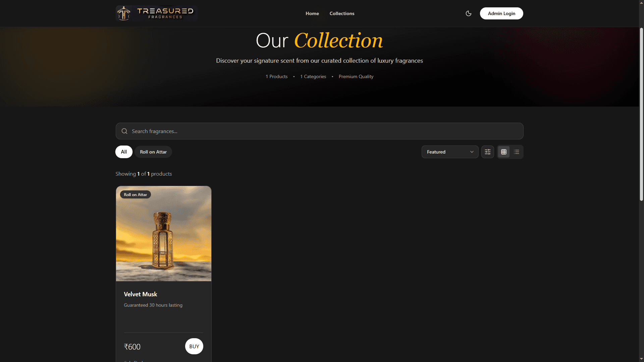Expand sorting options next to filter icon

[x=450, y=152]
